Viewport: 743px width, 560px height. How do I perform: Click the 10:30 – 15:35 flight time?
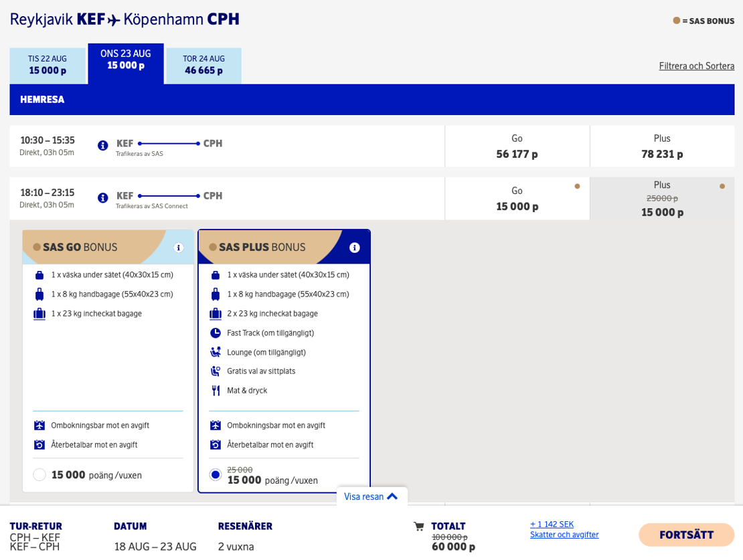coord(48,141)
